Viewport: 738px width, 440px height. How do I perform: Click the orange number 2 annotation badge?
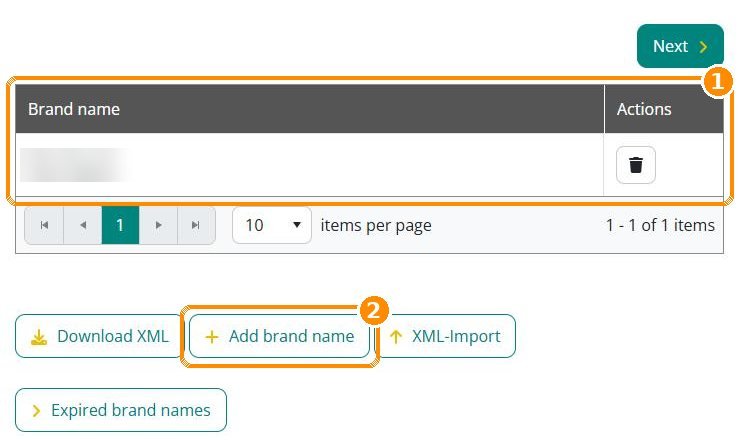tap(374, 311)
